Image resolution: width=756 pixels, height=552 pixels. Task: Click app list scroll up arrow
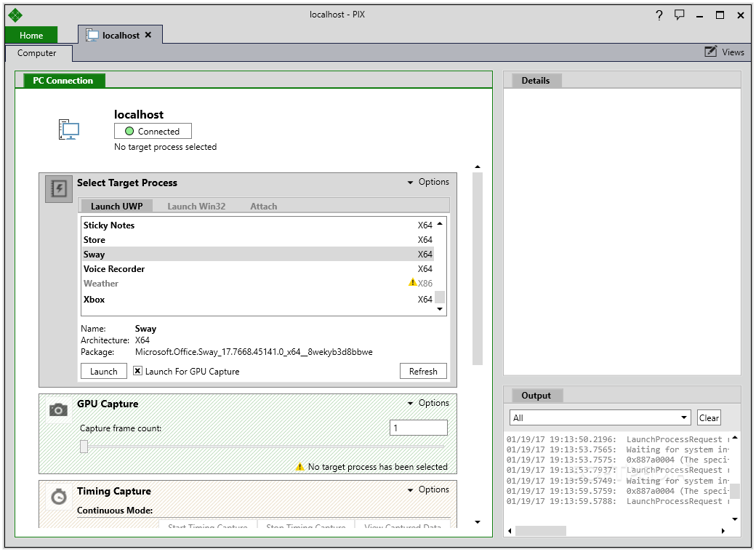(440, 223)
